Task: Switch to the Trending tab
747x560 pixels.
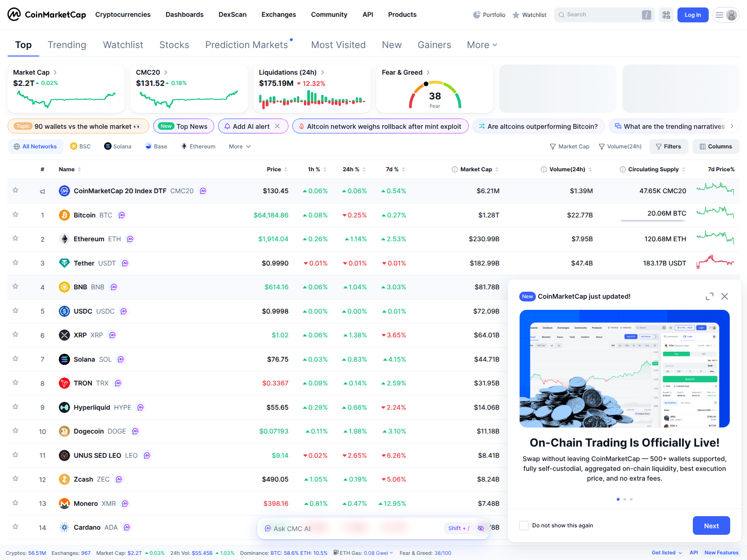Action: pyautogui.click(x=67, y=45)
